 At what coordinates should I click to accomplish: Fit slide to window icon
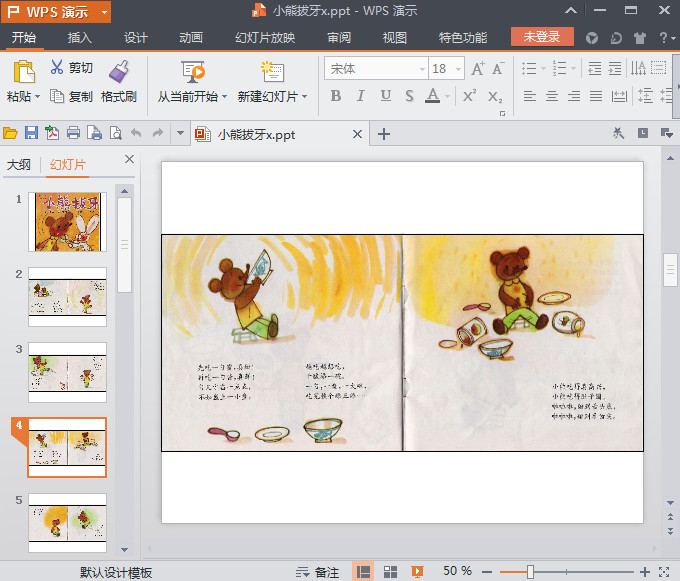664,572
